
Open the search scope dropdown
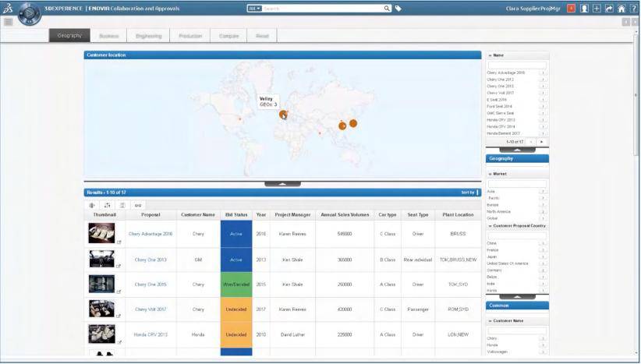tap(253, 9)
